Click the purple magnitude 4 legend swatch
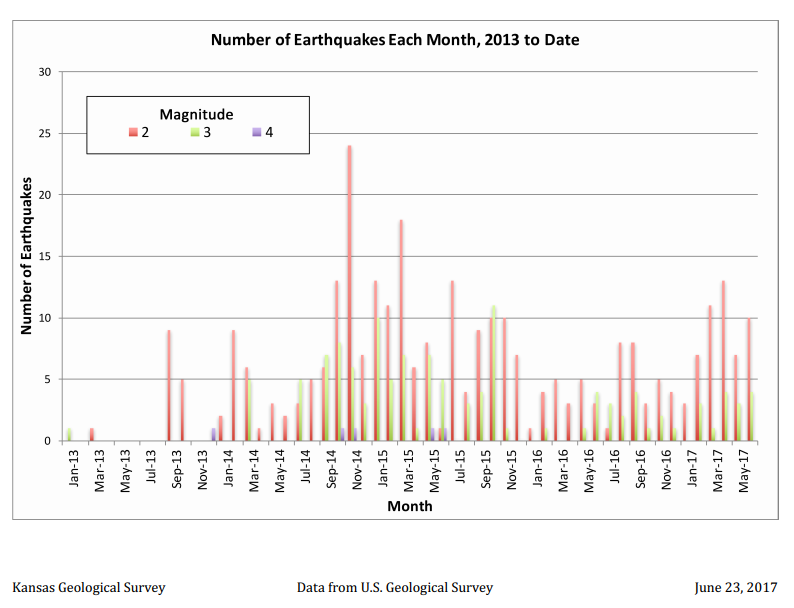The height and width of the screenshot is (608, 794). pyautogui.click(x=254, y=132)
